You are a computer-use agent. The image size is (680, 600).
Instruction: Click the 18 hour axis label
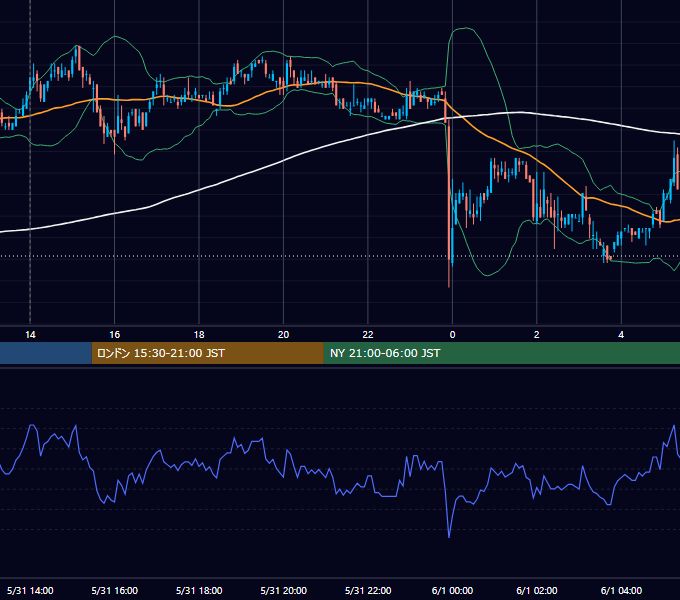199,335
